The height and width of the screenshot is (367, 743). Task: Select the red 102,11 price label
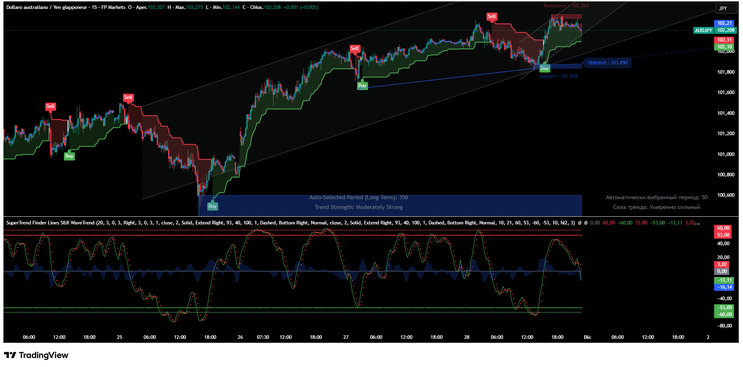pyautogui.click(x=723, y=40)
